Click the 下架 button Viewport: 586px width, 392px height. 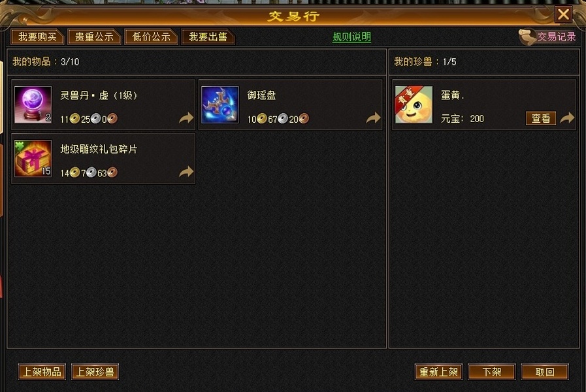point(491,372)
